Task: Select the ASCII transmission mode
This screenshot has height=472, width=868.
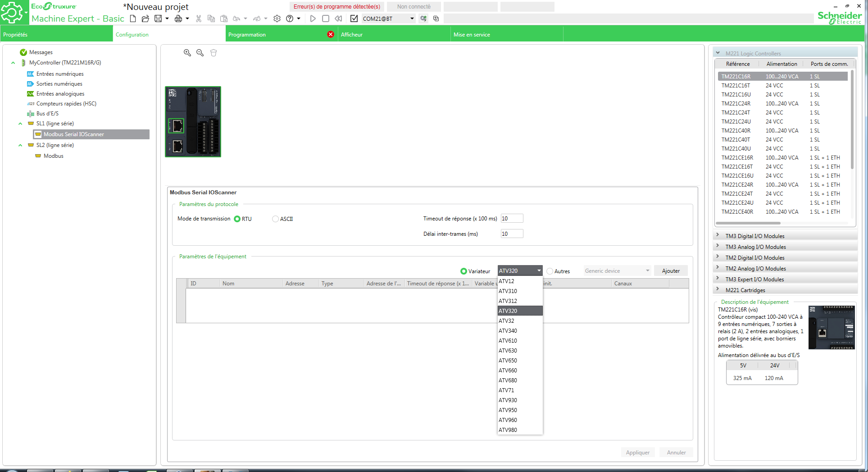Action: point(276,219)
